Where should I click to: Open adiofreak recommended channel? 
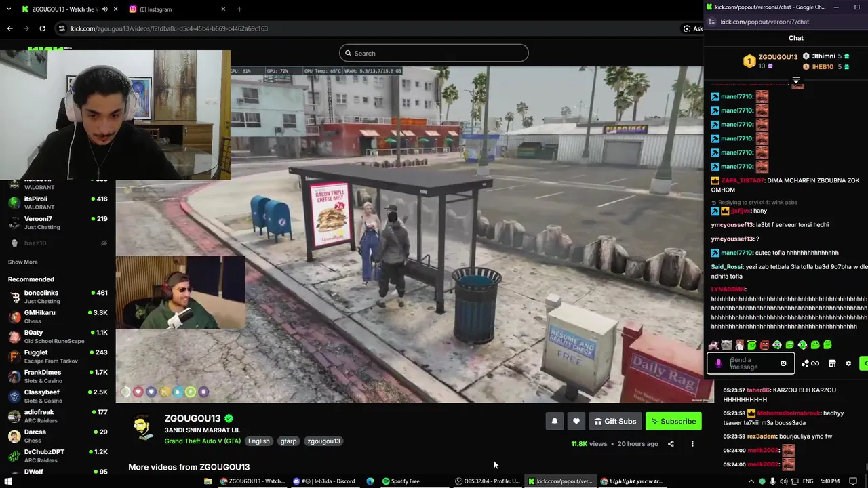tap(58, 416)
